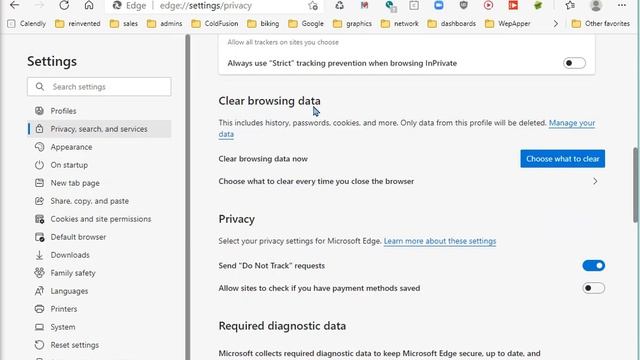Open the profile avatar icon
The width and height of the screenshot is (640, 360).
point(596,5)
